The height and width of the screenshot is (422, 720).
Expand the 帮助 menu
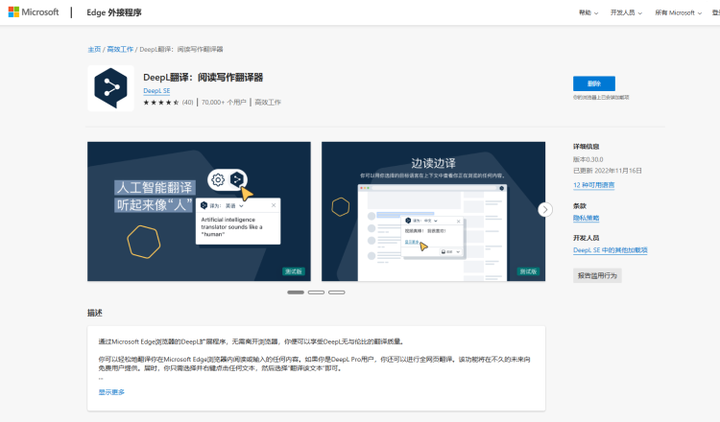[x=588, y=13]
